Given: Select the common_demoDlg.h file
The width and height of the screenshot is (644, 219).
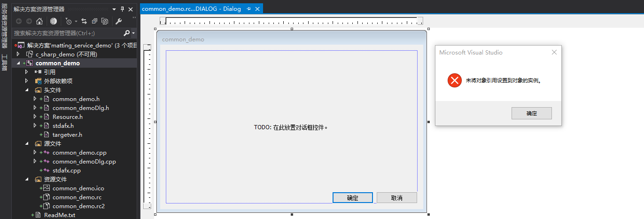Looking at the screenshot, I should pos(81,108).
